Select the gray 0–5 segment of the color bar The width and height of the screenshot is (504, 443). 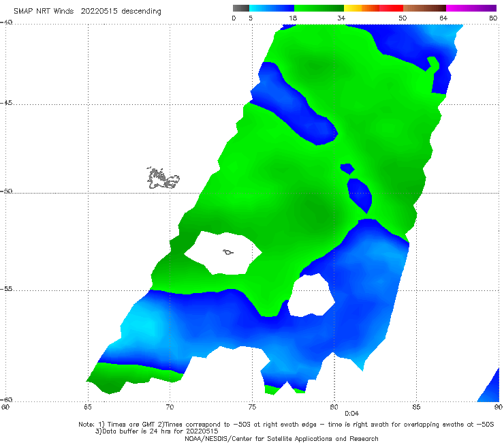tap(241, 8)
